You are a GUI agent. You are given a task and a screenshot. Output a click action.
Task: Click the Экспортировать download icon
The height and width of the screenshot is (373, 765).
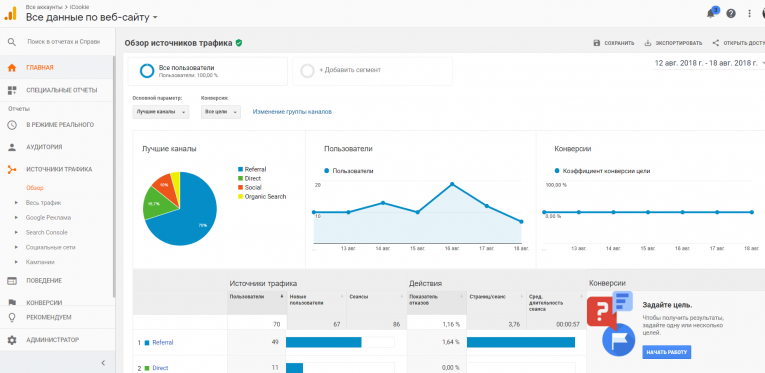point(648,43)
